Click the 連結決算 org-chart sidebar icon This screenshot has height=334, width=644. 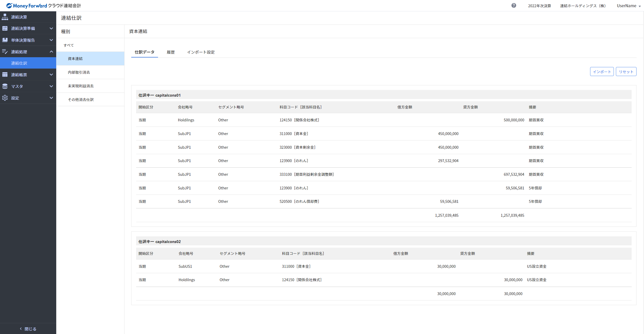pos(5,17)
